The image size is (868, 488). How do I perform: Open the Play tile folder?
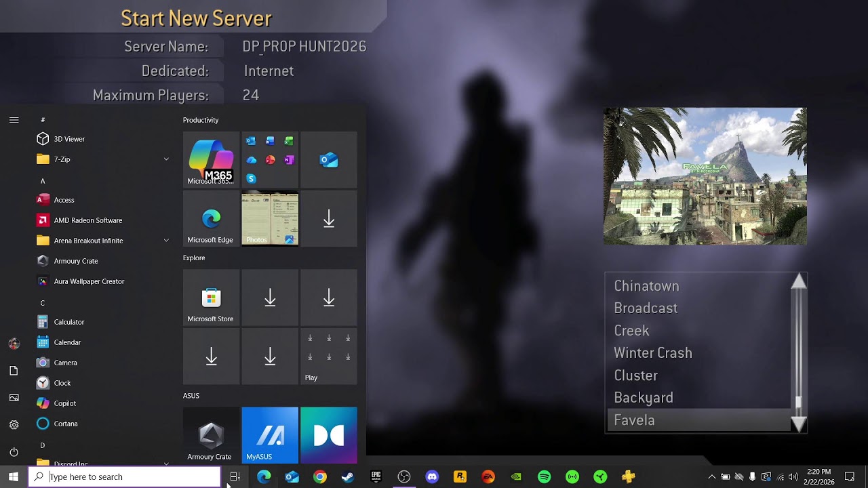[x=329, y=357]
